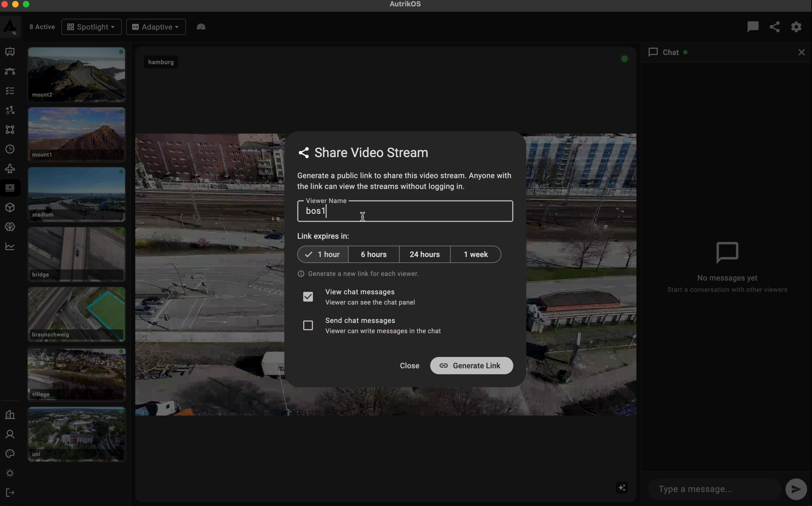Open chat from the top-right toolbar

753,27
